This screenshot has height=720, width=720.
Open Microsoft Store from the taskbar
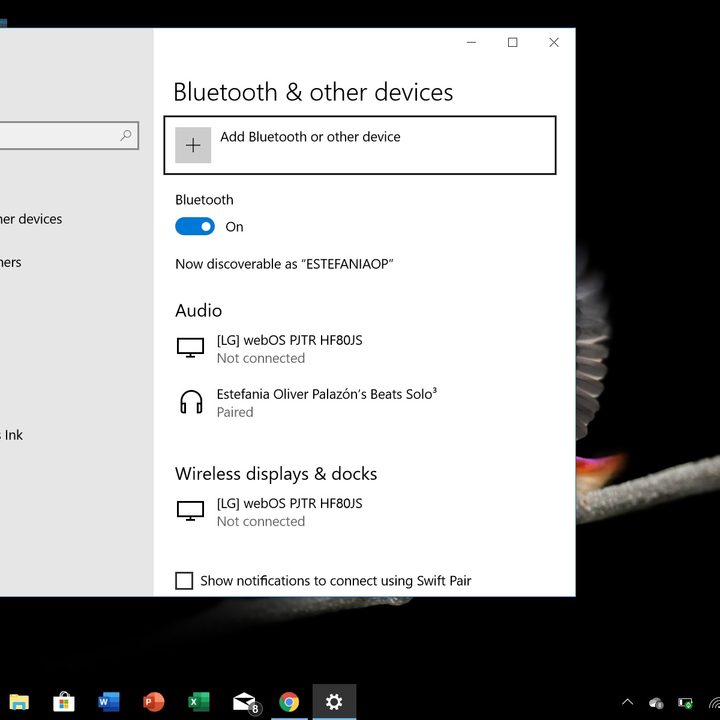63,702
